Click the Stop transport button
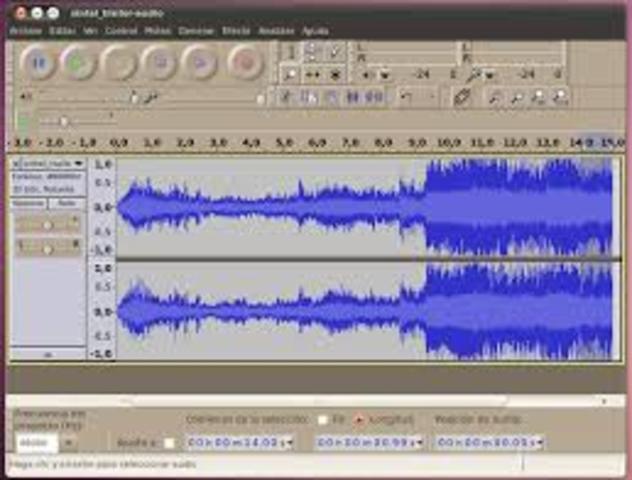Screen dimensions: 632x480 (x=118, y=62)
